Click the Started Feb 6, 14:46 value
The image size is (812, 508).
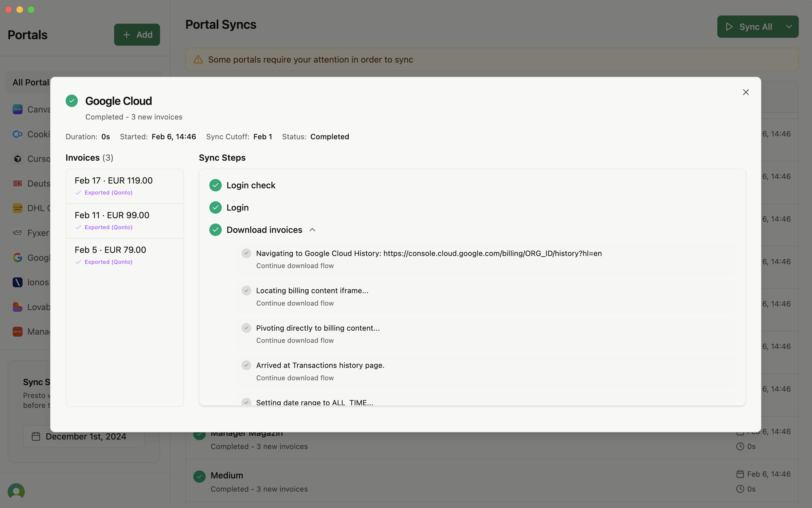pyautogui.click(x=174, y=137)
